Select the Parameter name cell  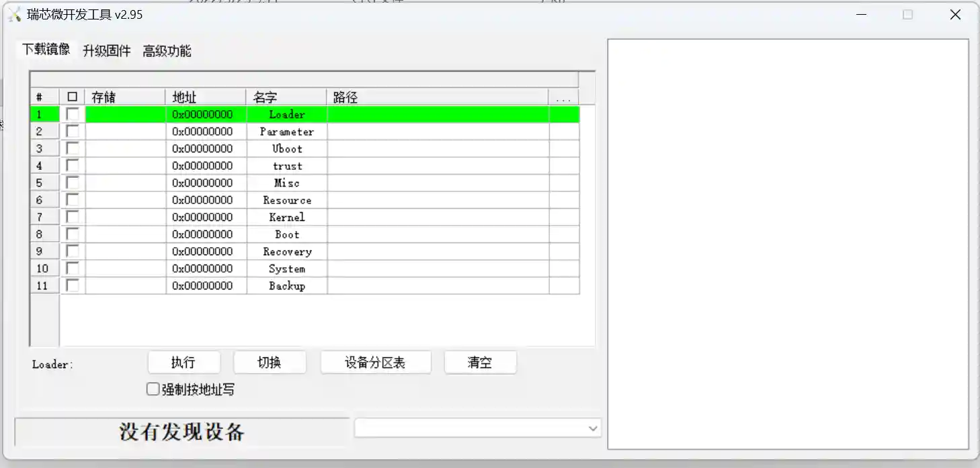click(x=287, y=132)
